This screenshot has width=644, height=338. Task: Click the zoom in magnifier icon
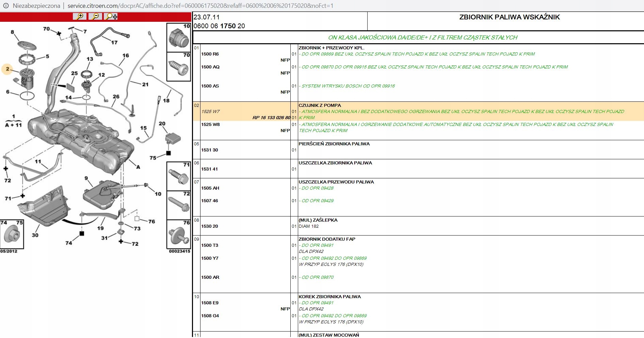point(80,16)
